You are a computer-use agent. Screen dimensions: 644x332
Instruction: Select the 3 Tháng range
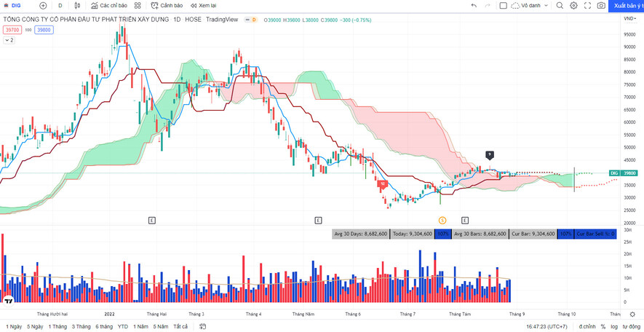pos(82,327)
